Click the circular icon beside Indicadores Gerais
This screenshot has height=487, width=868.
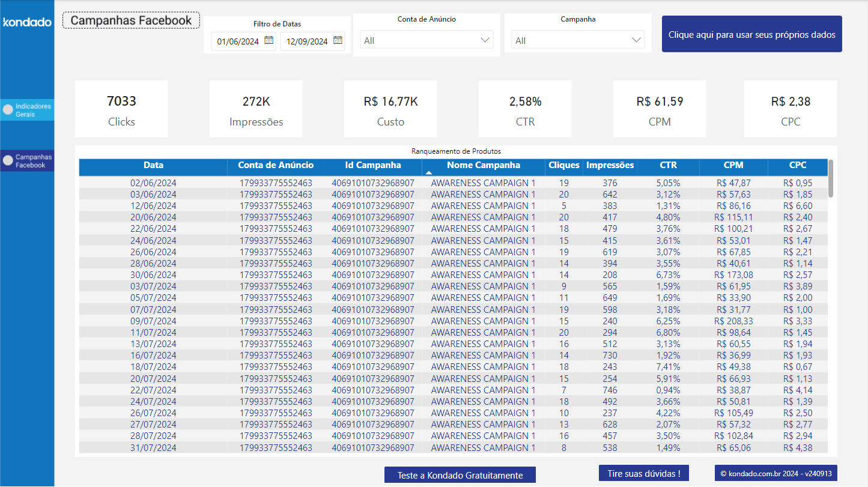[7, 109]
